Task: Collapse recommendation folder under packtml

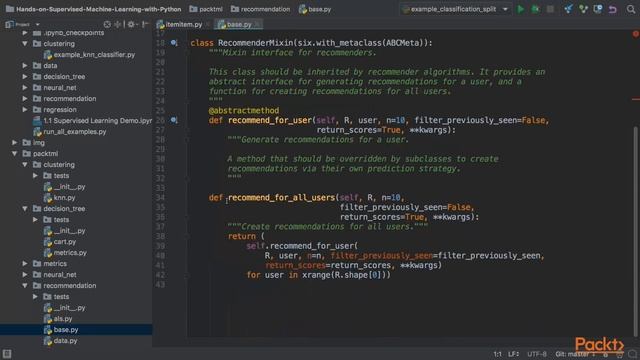Action: click(x=24, y=286)
